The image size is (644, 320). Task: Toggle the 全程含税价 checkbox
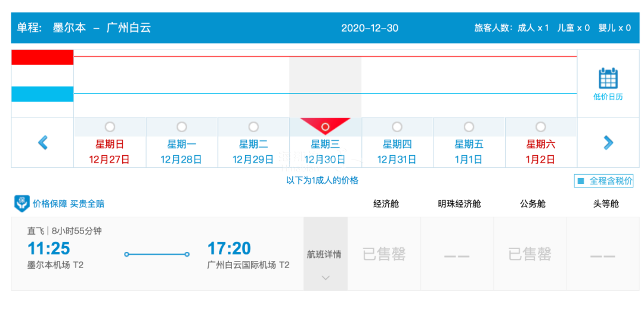coord(581,181)
